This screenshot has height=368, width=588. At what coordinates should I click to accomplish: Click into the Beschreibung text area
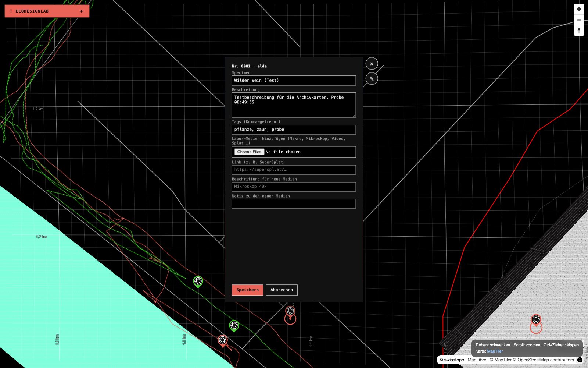tap(294, 105)
